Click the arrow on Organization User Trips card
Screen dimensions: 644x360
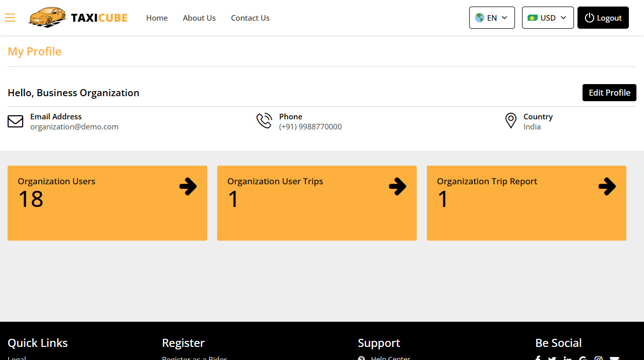(x=398, y=186)
